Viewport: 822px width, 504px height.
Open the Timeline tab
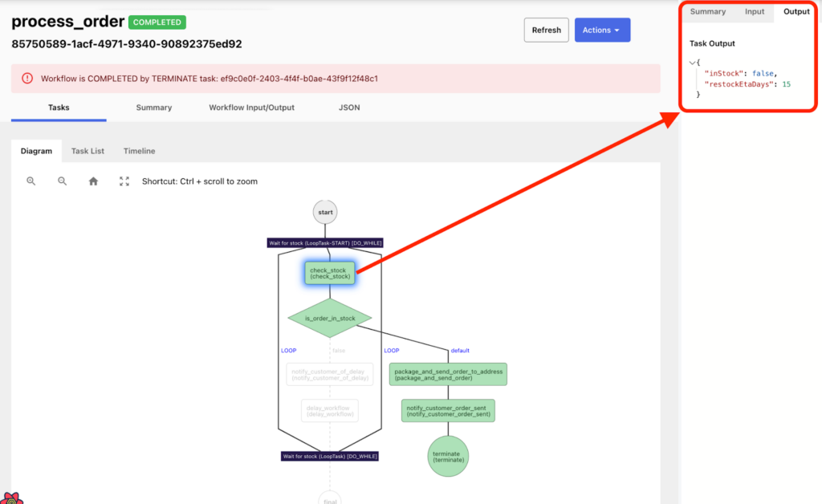[139, 151]
